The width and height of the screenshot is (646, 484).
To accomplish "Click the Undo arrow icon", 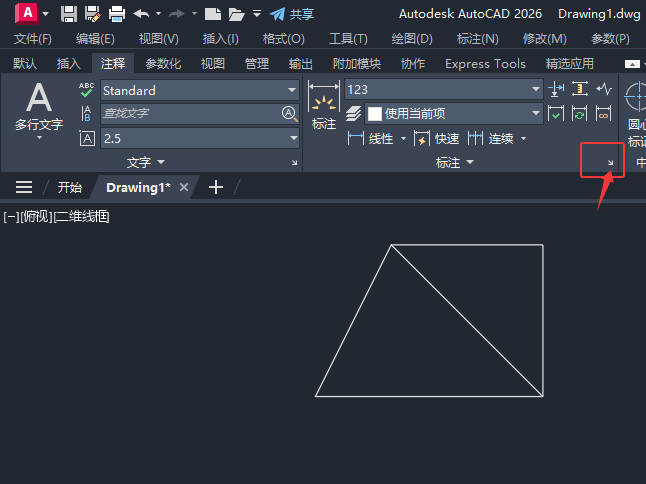I will [x=141, y=14].
